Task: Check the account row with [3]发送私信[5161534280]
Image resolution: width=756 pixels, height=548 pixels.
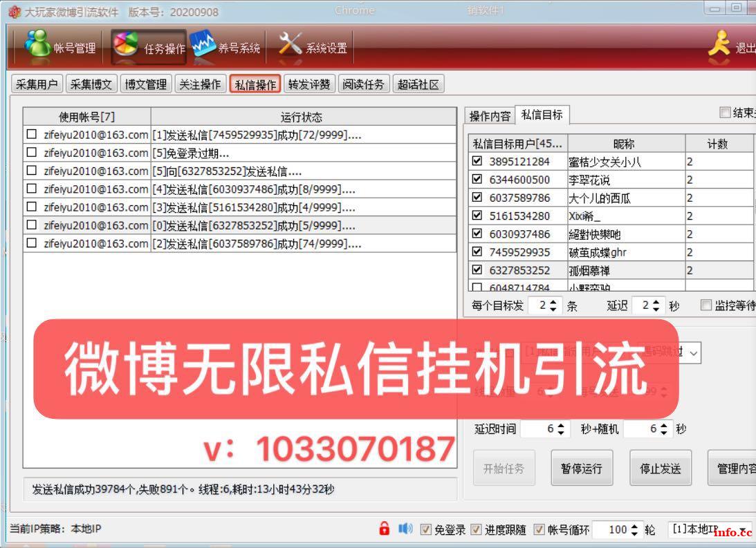Action: click(x=32, y=207)
